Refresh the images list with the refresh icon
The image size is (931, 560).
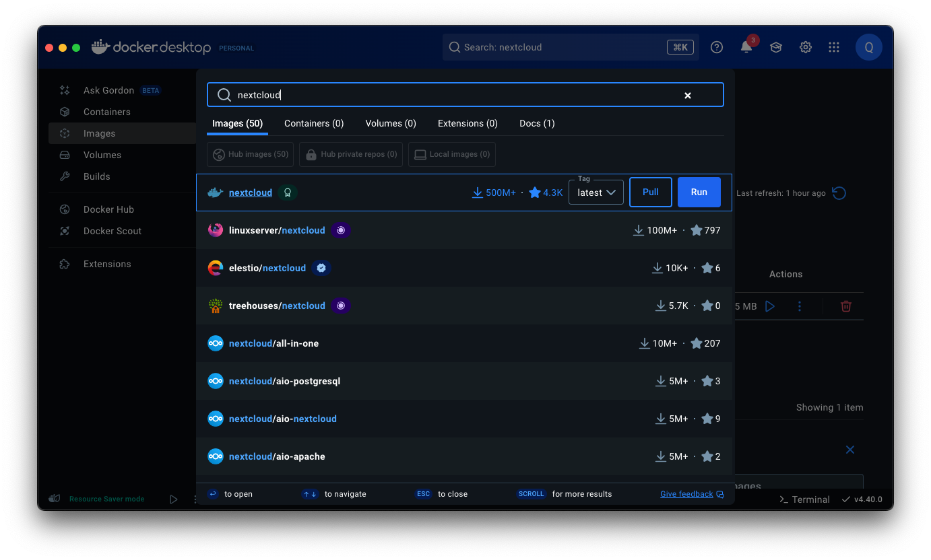coord(839,193)
